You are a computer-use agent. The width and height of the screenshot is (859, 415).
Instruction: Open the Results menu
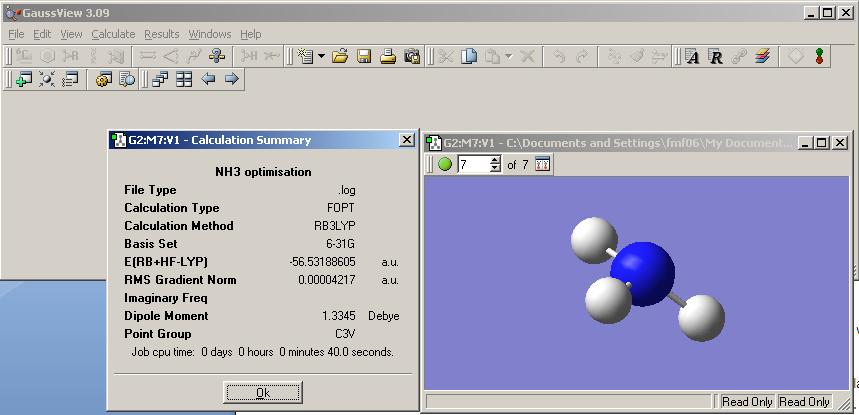click(x=162, y=34)
